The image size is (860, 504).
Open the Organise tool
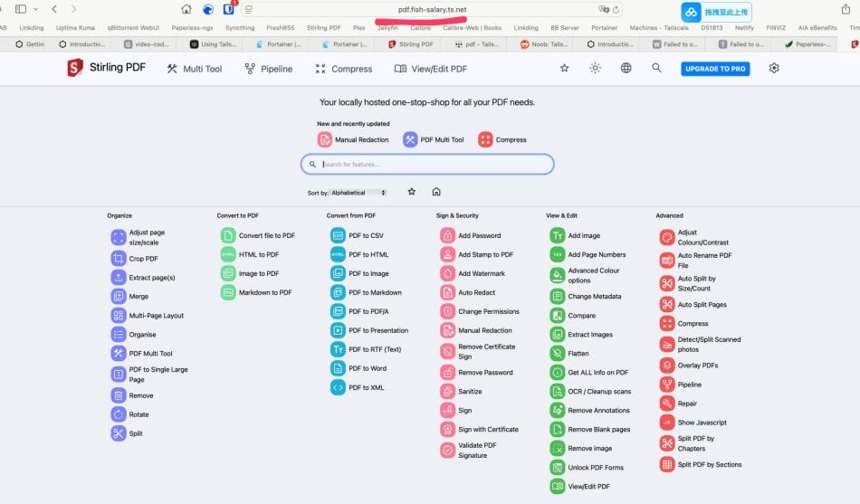pos(134,335)
